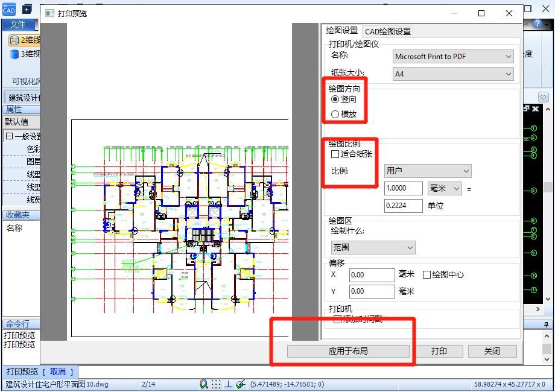
Task: Click the CAD application logo icon
Action: coord(8,8)
